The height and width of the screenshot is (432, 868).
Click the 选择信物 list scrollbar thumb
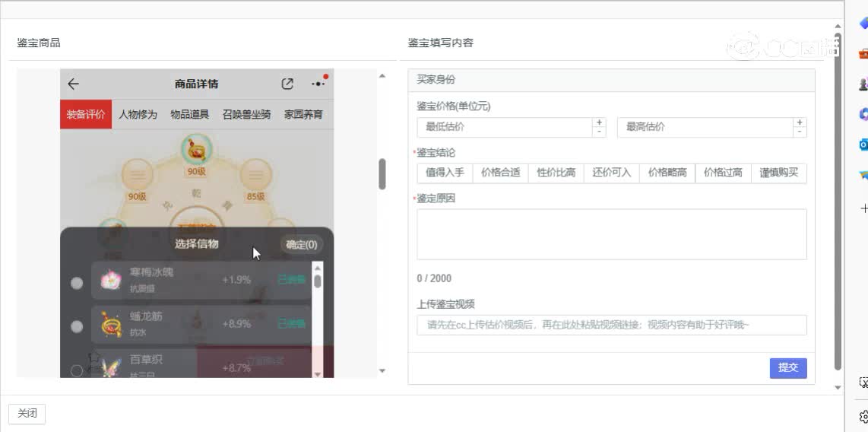pyautogui.click(x=317, y=281)
